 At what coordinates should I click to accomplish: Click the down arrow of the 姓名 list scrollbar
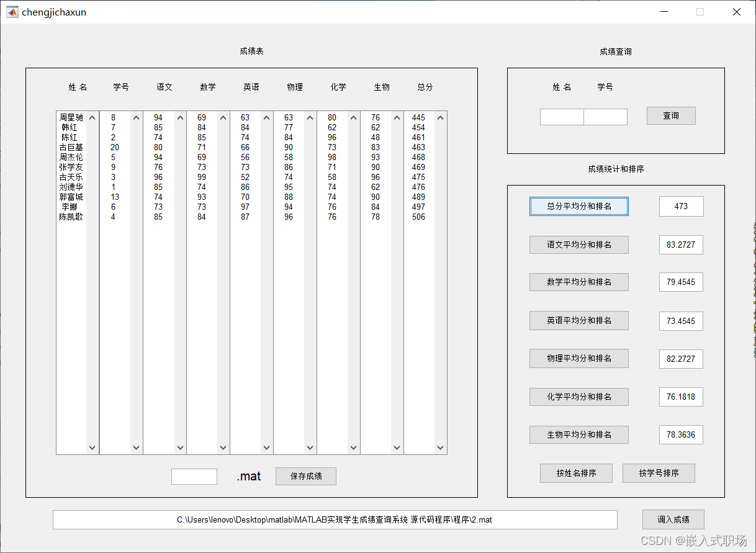(x=92, y=447)
